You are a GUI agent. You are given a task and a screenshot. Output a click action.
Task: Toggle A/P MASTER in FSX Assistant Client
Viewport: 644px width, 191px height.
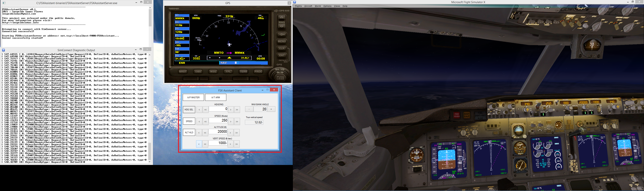click(x=193, y=97)
